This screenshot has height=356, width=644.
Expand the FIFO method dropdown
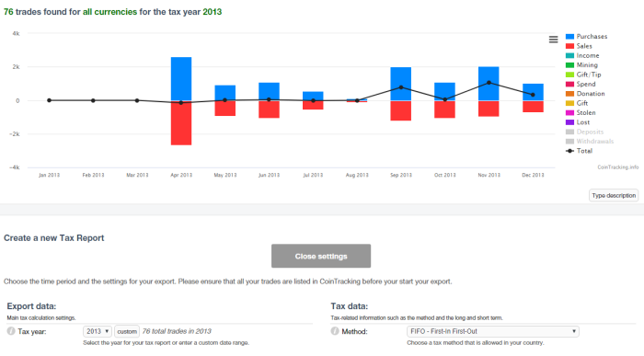click(x=493, y=331)
